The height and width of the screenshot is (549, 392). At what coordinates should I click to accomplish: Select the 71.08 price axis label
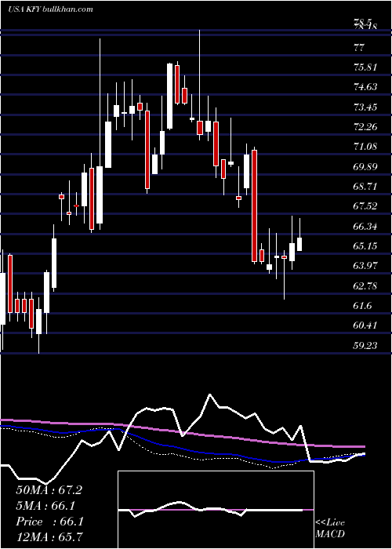365,147
